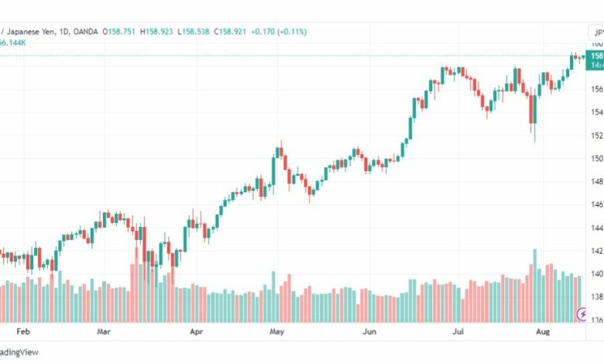The width and height of the screenshot is (604, 364).
Task: Click the 150 price scale label
Action: pos(598,158)
